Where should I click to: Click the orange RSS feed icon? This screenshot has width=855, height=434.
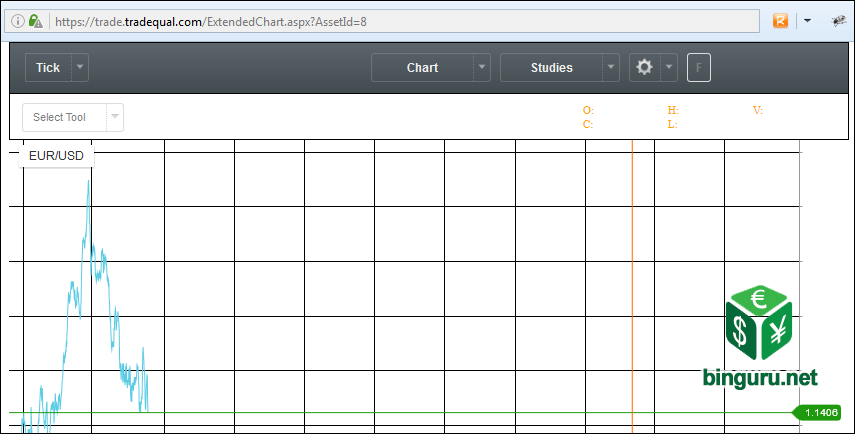pos(780,21)
